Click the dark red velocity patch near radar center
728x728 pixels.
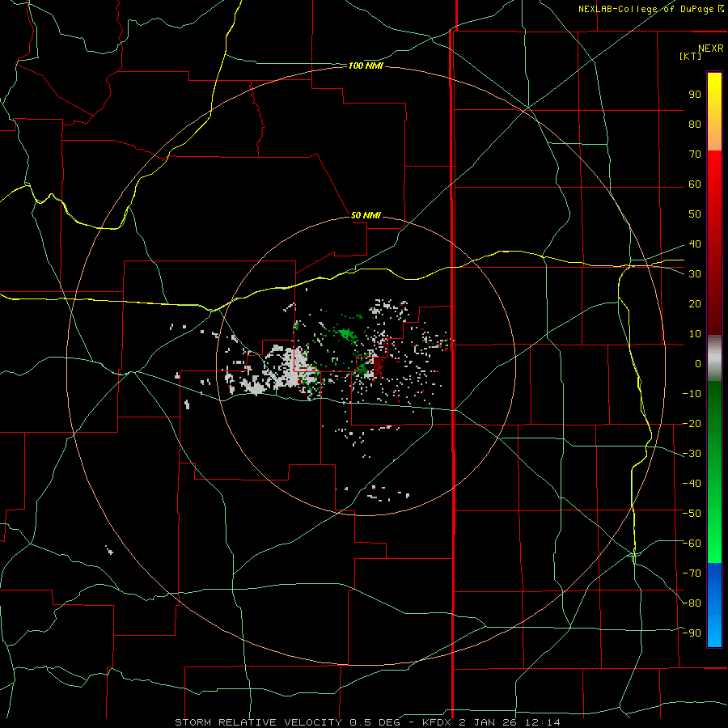coord(378,366)
